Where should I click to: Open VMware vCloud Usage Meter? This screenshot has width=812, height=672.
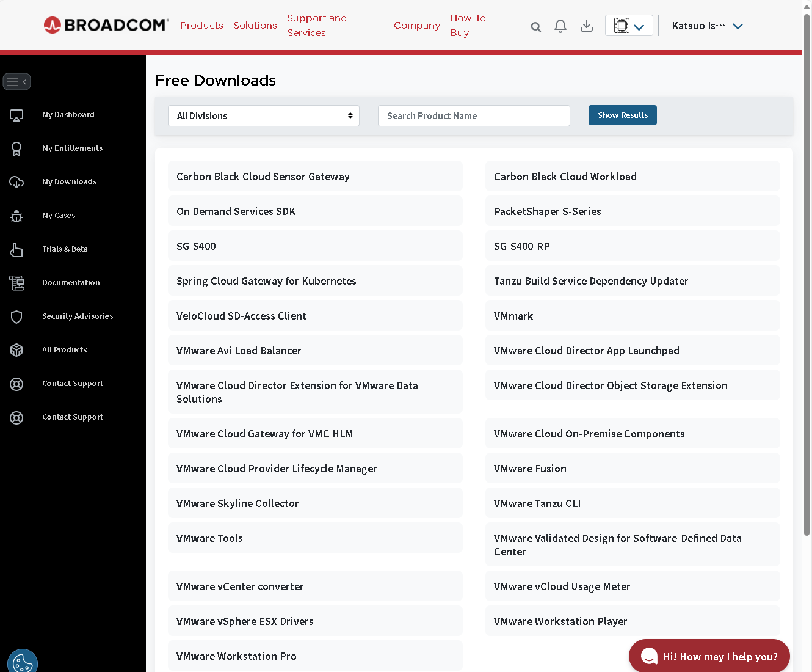coord(633,586)
